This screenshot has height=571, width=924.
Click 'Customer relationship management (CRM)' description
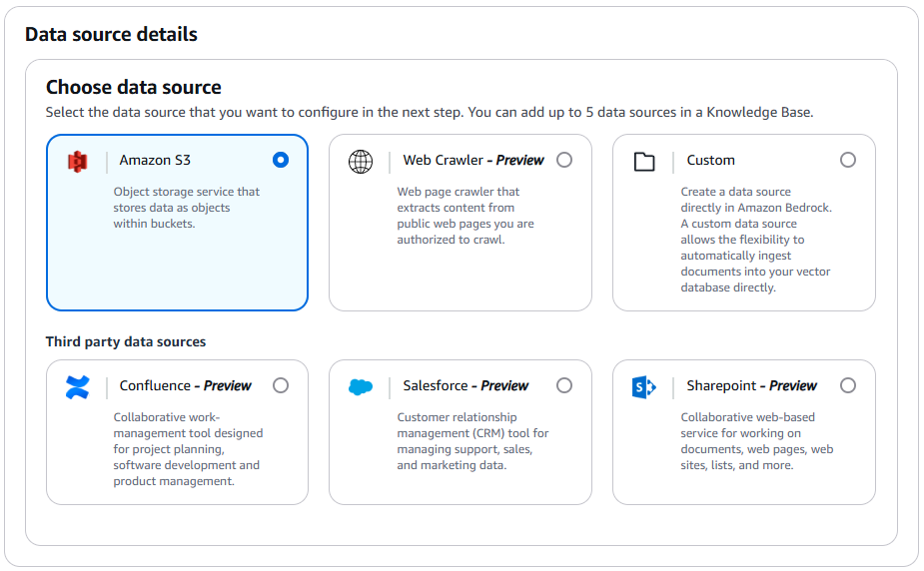(x=472, y=441)
